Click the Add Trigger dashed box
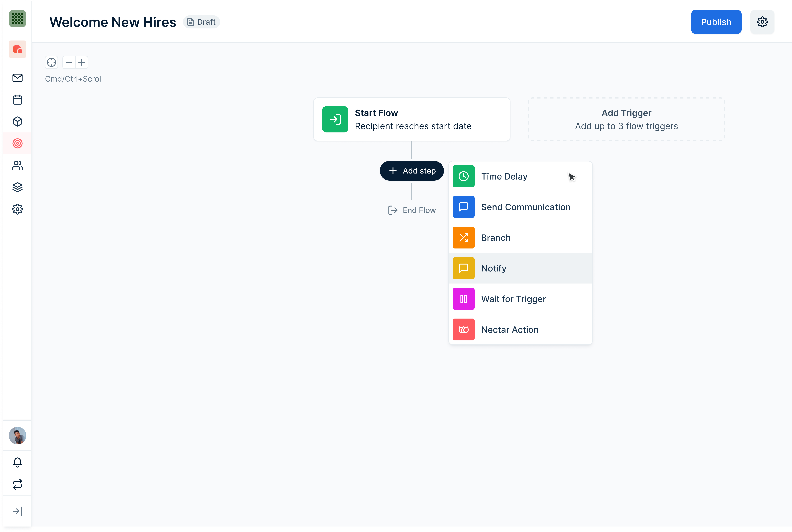This screenshot has width=792, height=532. (x=626, y=119)
